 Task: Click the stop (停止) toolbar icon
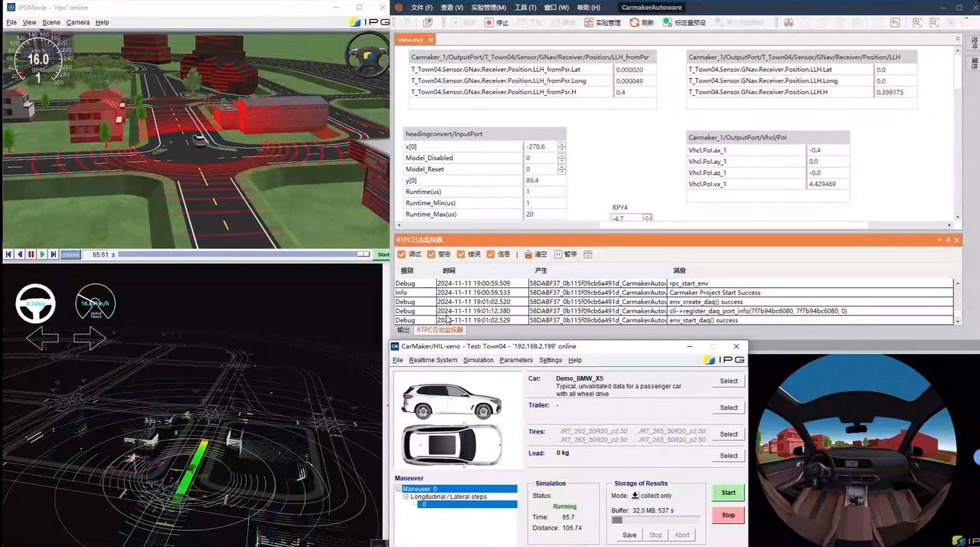[x=489, y=23]
